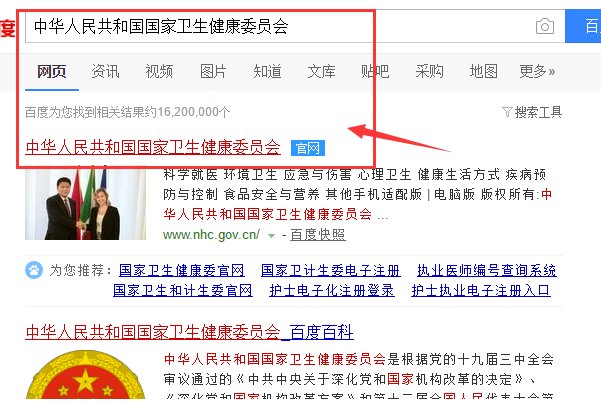Open recommended link 国家卫计生委电子注册

point(331,271)
